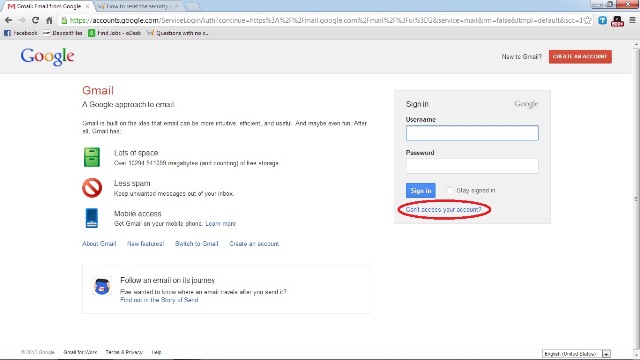Click the browser address bar URL
Viewport: 640px width, 360px height.
click(326, 20)
